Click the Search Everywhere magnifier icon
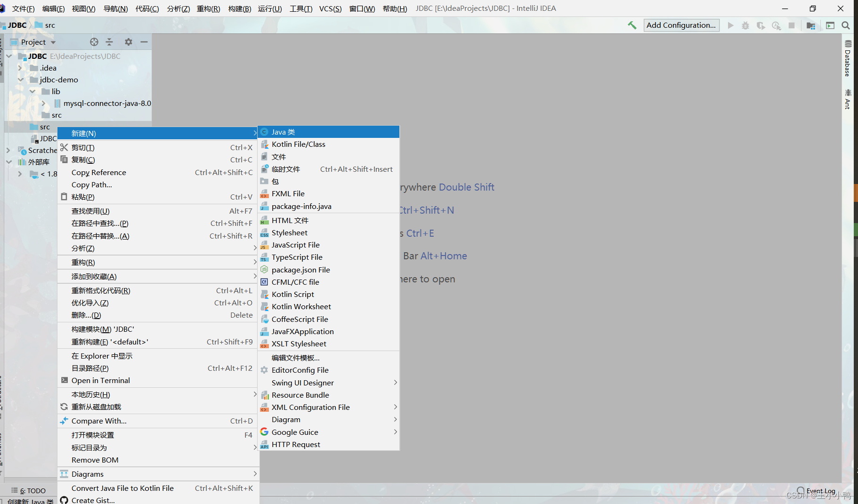 pos(846,25)
